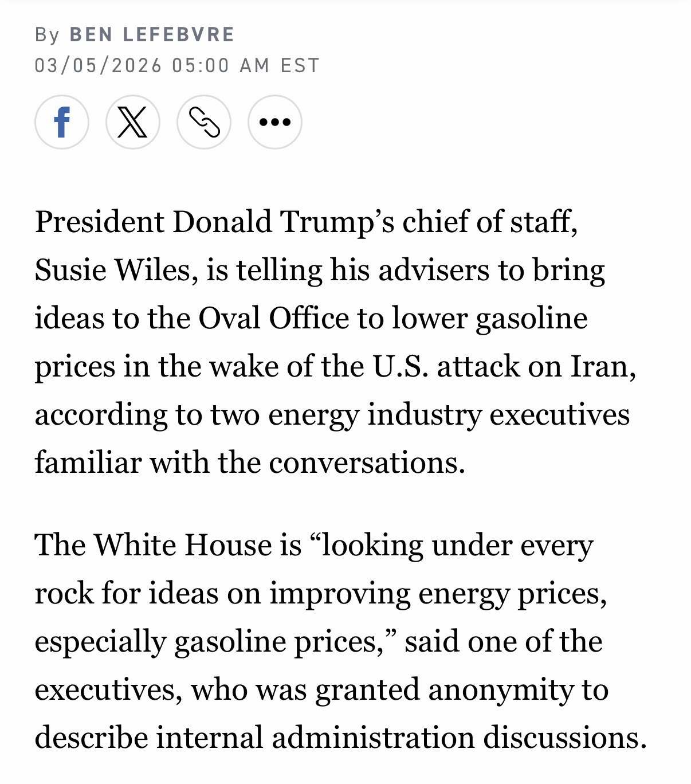The width and height of the screenshot is (691, 784).
Task: Share article on X
Action: pyautogui.click(x=132, y=122)
